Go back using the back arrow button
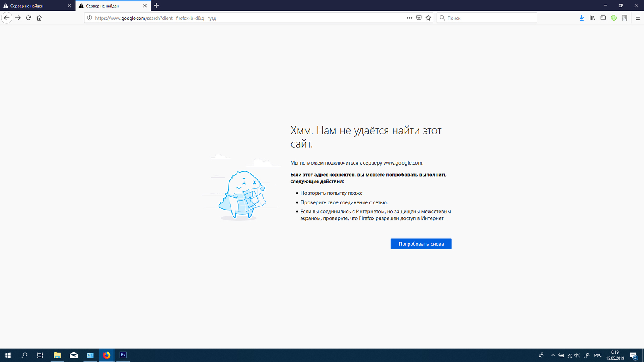Viewport: 644px width, 362px height. pyautogui.click(x=6, y=18)
